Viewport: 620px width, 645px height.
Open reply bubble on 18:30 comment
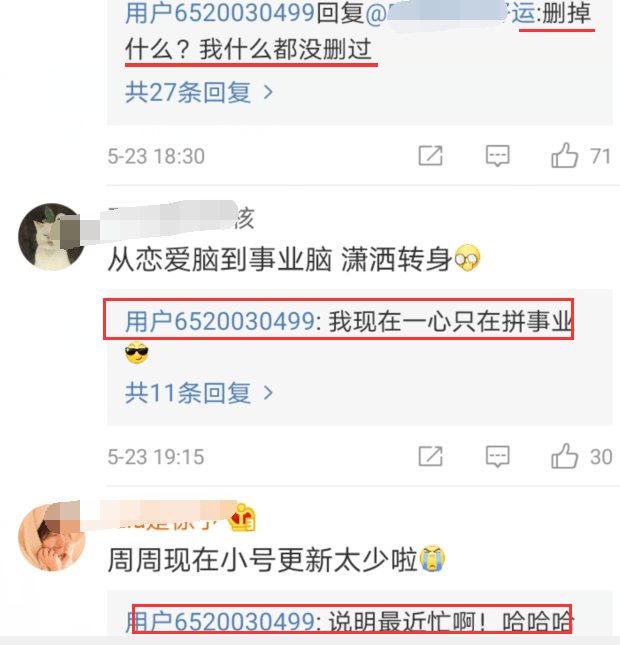point(497,156)
